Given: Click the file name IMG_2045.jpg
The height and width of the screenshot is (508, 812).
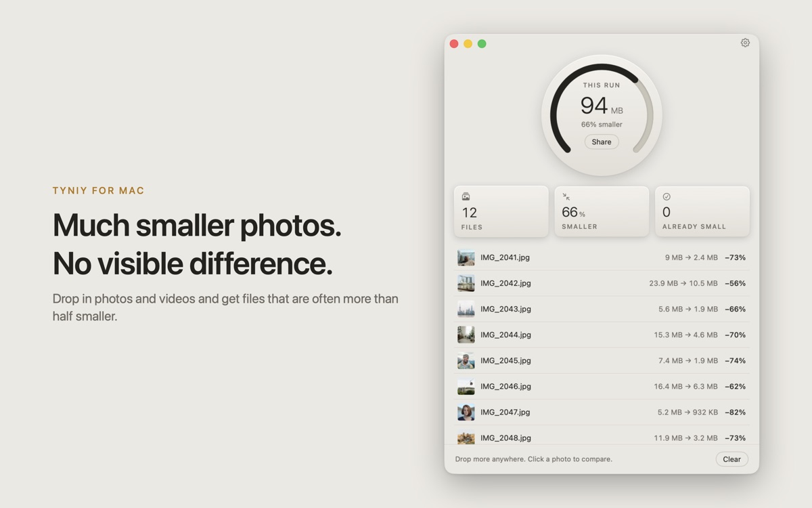Looking at the screenshot, I should (505, 360).
